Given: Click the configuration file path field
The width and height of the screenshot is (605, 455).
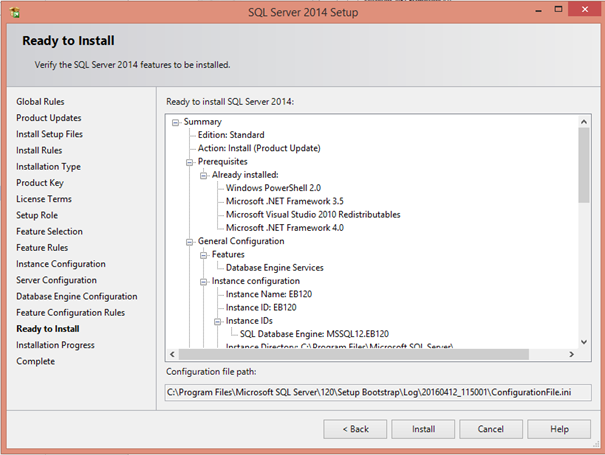Looking at the screenshot, I should point(378,392).
